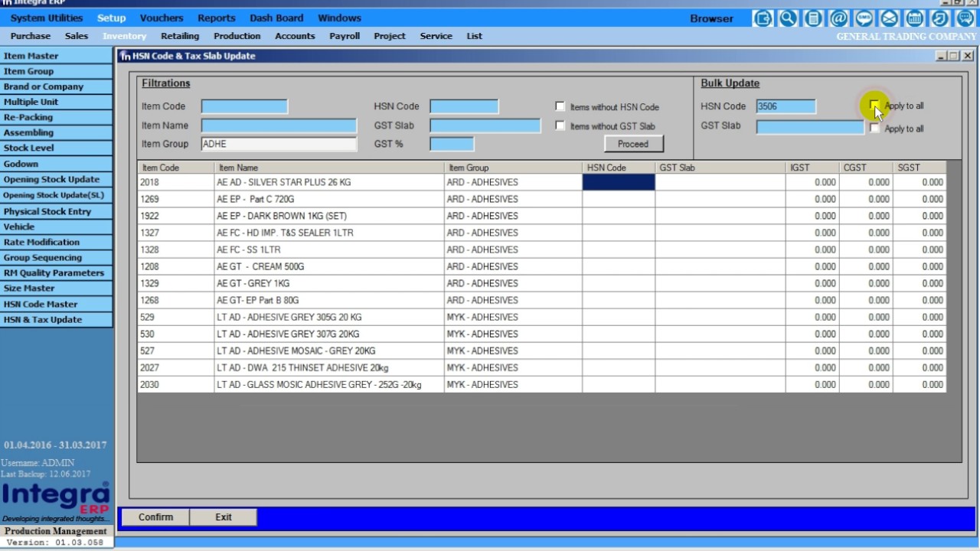Viewport: 980px width, 551px height.
Task: Switch to the Project module tab
Action: [x=390, y=36]
